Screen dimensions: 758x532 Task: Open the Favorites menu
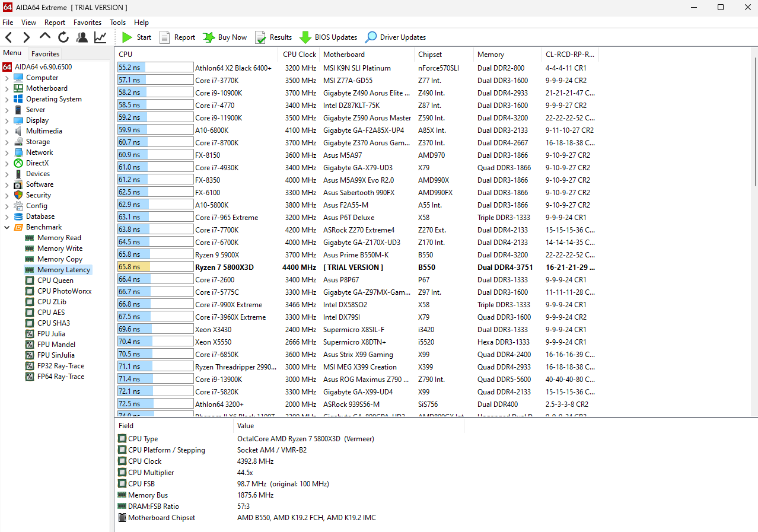click(87, 23)
